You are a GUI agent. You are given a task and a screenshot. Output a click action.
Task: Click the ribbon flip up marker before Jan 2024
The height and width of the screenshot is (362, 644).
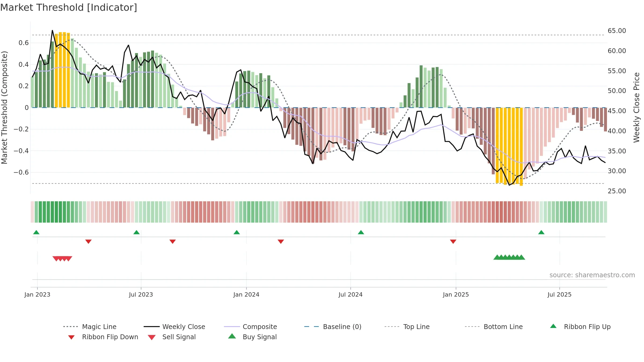(237, 232)
